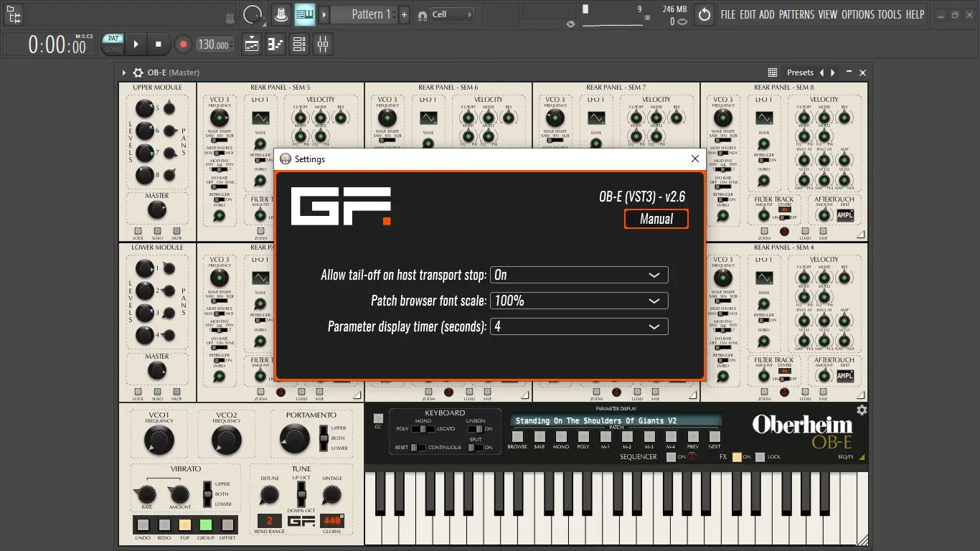
Task: Open the ADD menu
Action: [767, 14]
